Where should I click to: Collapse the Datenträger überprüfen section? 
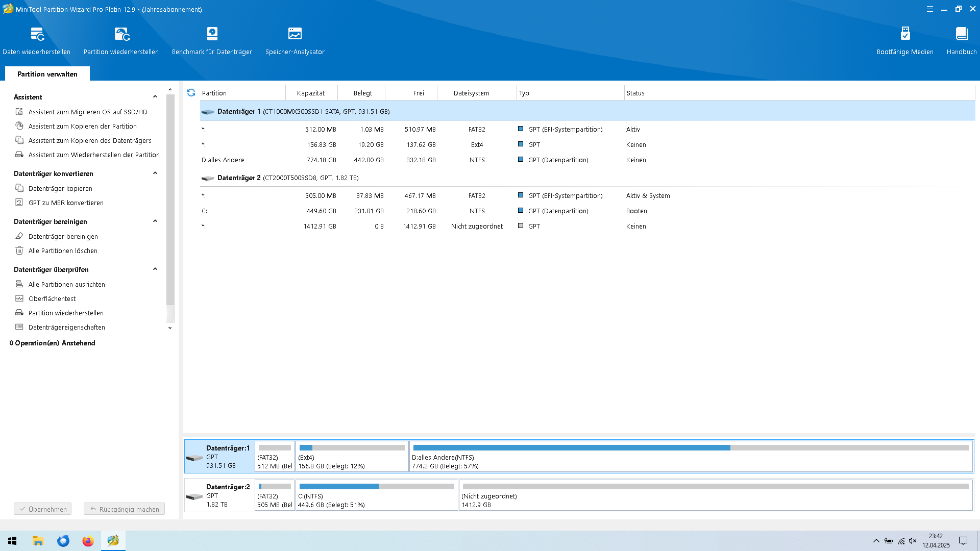[156, 269]
